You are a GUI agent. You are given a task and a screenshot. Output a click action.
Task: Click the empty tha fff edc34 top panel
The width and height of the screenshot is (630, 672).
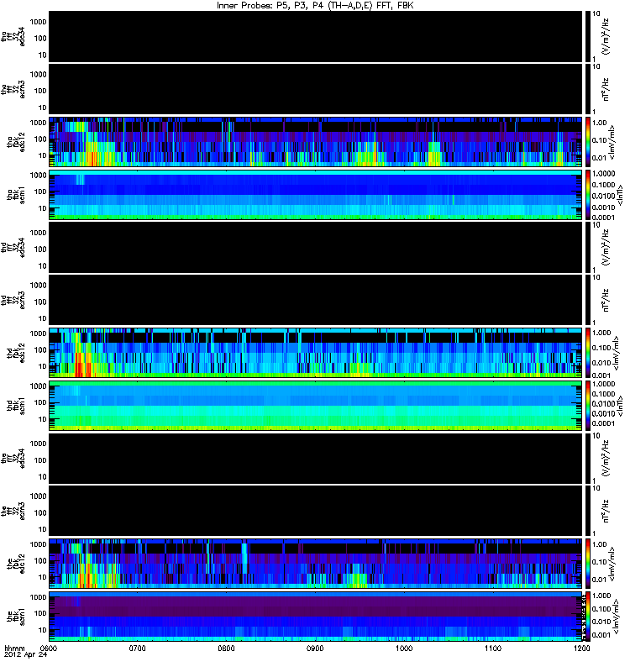click(316, 36)
